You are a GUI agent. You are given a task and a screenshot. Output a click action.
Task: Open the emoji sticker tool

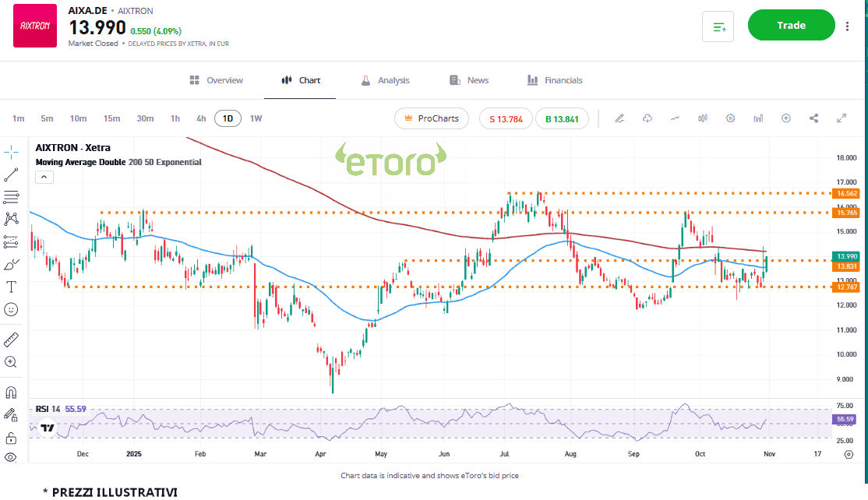[x=11, y=309]
